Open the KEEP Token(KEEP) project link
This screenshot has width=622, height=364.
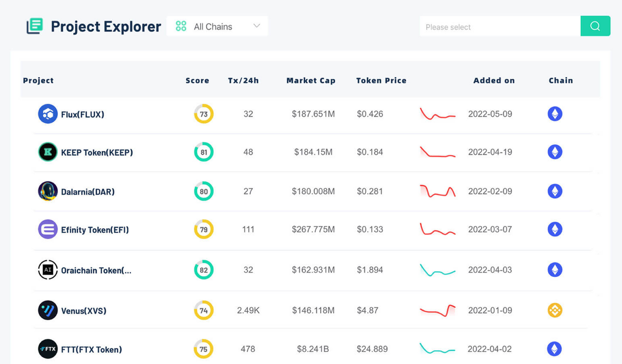pos(97,153)
